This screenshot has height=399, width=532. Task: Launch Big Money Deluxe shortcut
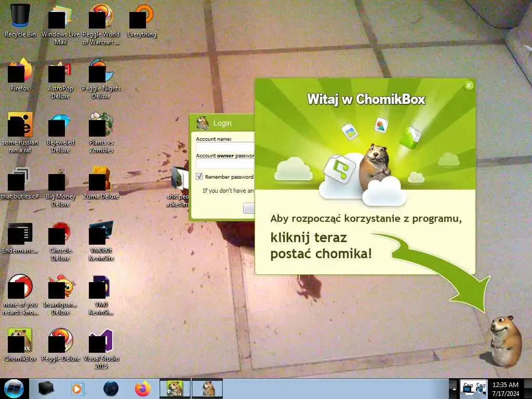point(60,187)
